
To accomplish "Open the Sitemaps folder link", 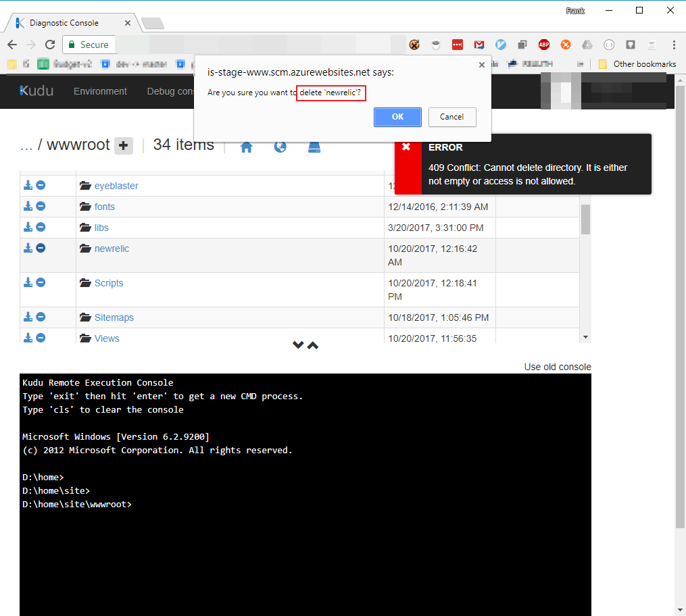I will (x=114, y=318).
